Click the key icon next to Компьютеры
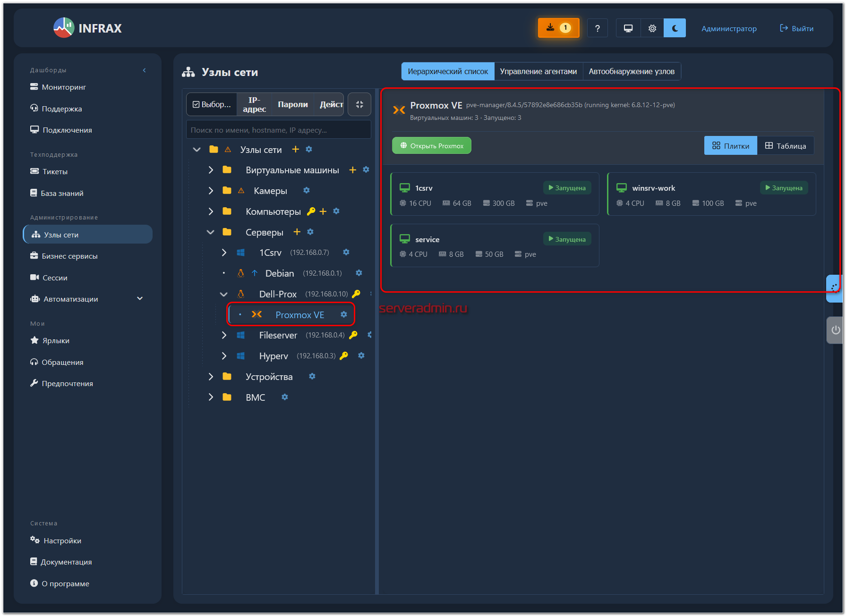 point(311,211)
